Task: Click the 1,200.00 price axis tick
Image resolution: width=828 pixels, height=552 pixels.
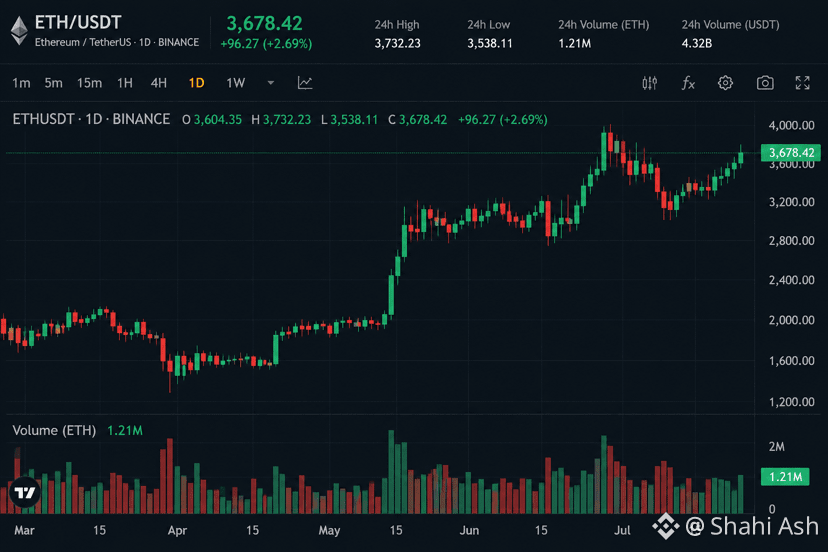Action: point(792,402)
